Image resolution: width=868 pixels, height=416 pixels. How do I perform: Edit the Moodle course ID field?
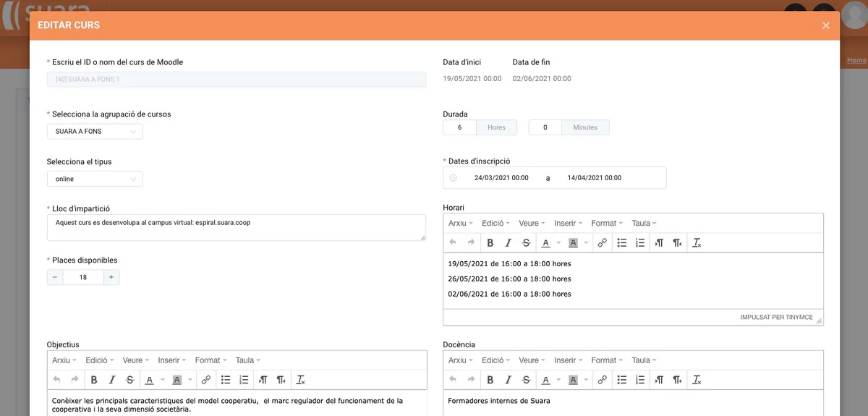click(x=237, y=80)
